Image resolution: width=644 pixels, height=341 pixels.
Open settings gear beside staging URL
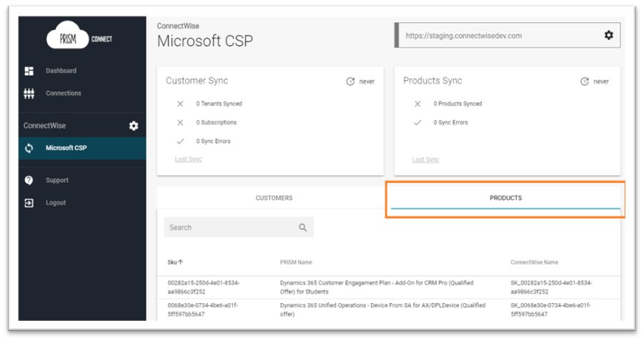point(609,35)
